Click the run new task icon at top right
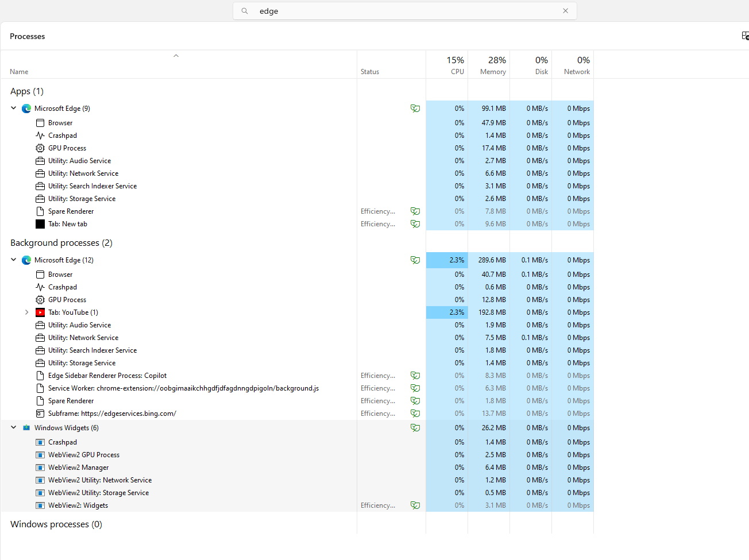Screen dimensions: 749x560 point(745,36)
